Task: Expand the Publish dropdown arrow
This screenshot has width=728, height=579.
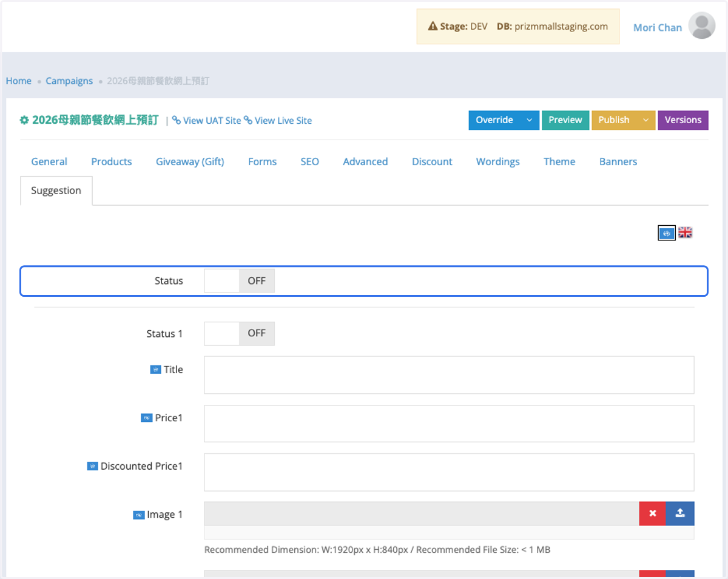Action: [646, 120]
